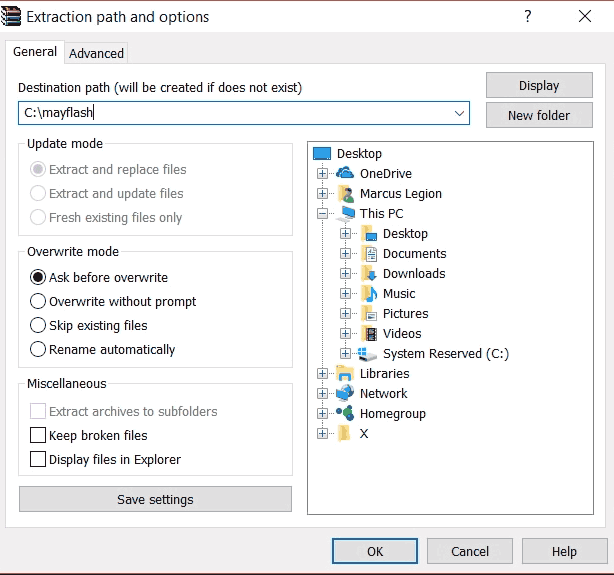Expand the X folder tree node
Viewport: 614px width, 575px height.
click(322, 433)
